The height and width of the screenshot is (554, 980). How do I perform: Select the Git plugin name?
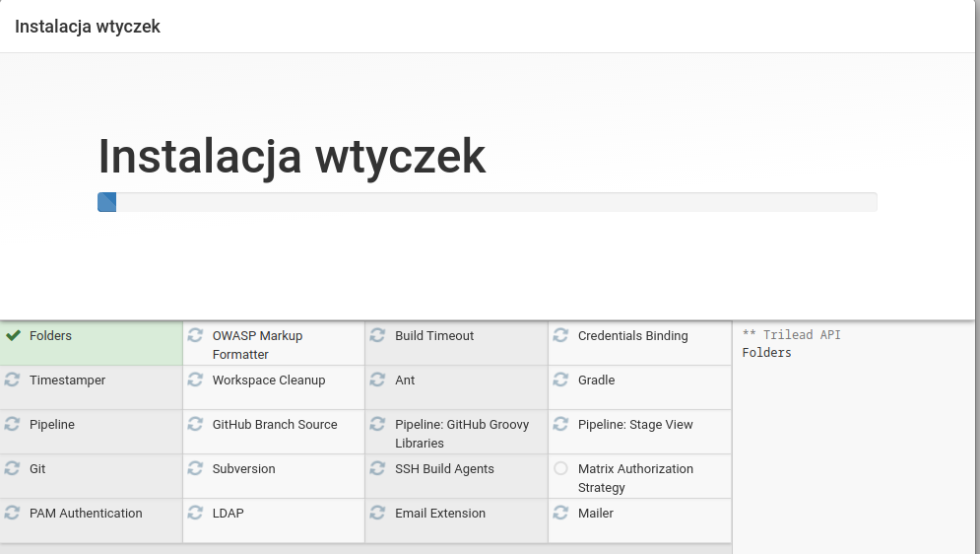click(37, 469)
